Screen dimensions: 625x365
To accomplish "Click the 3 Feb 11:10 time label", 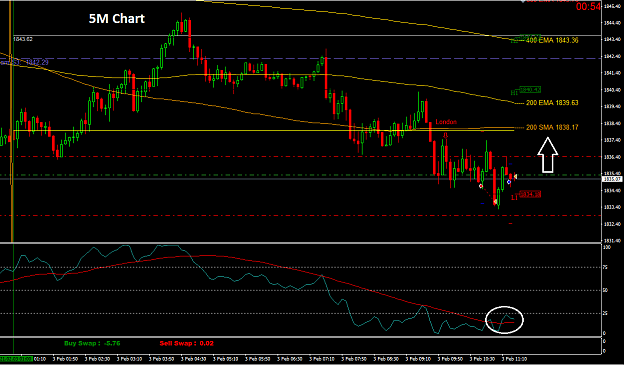I will pyautogui.click(x=514, y=359).
